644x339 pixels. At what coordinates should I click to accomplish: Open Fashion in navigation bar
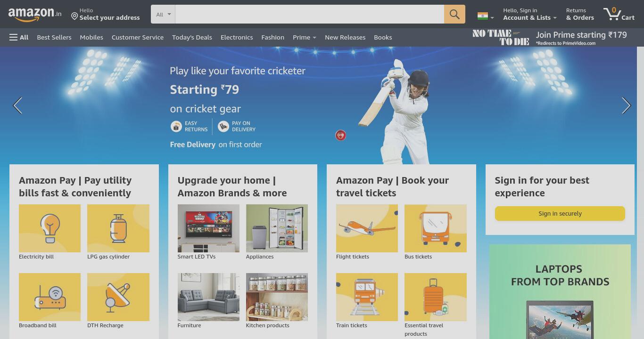click(273, 37)
